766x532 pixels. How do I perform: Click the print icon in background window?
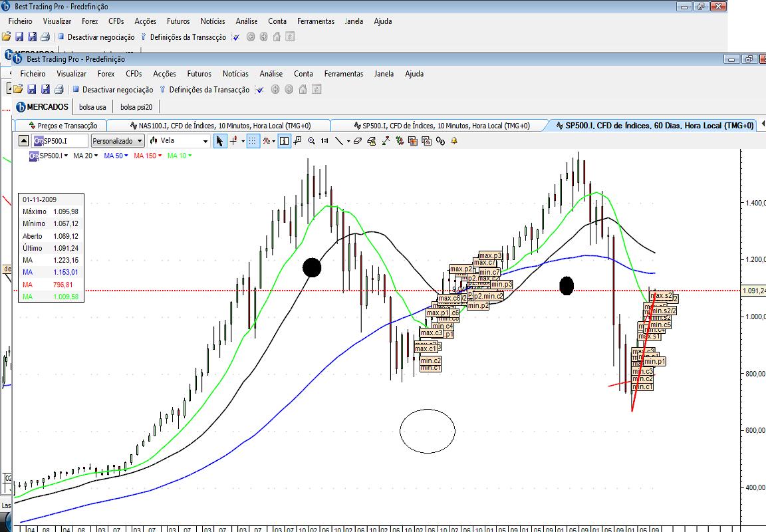[x=45, y=37]
